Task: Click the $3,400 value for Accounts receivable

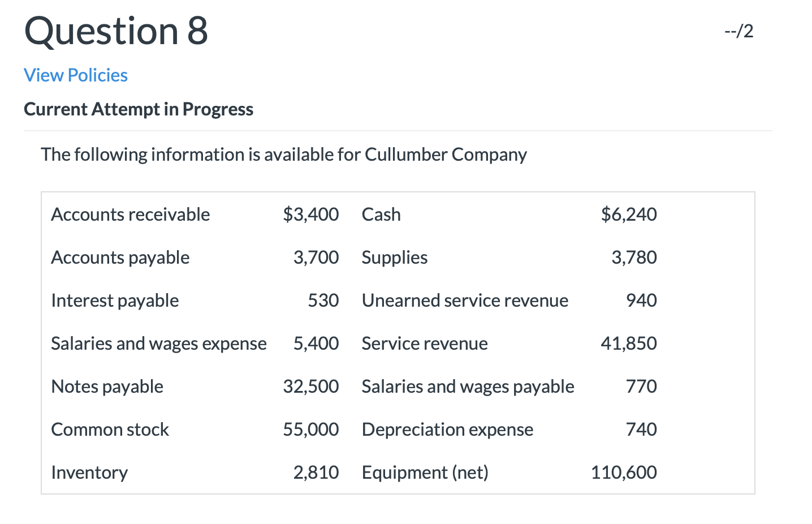Action: (310, 214)
